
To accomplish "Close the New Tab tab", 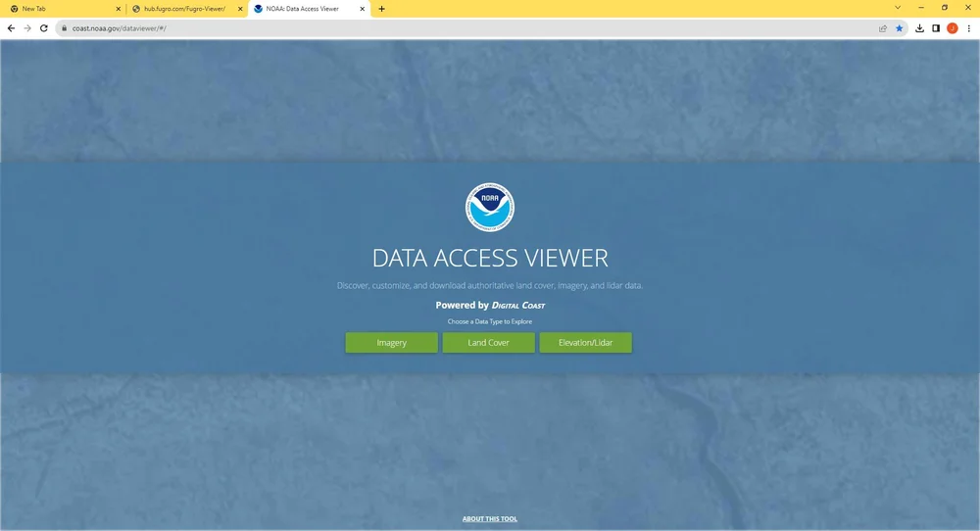I will pyautogui.click(x=119, y=9).
